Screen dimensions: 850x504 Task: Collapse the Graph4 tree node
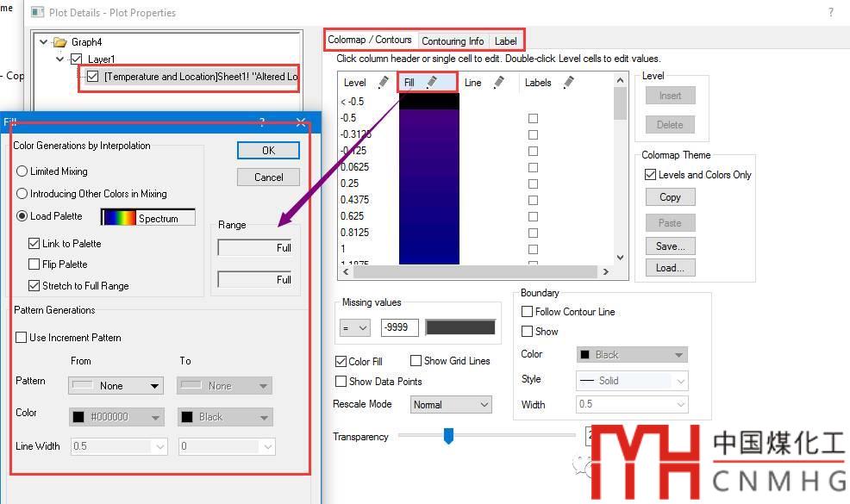tap(43, 42)
